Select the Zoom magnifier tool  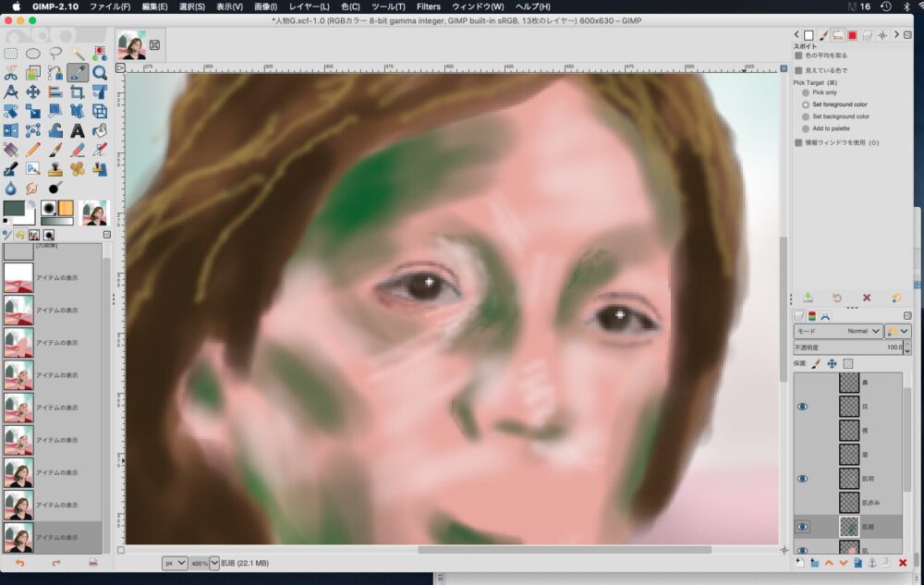100,72
